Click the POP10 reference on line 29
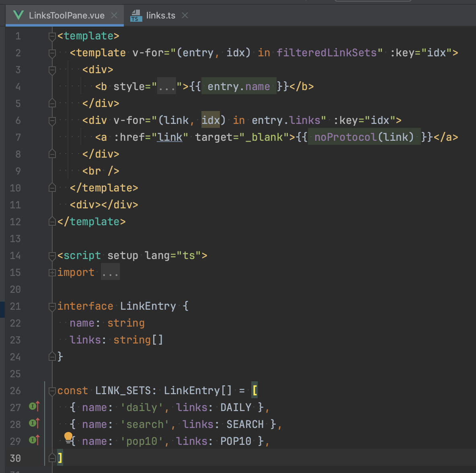The width and height of the screenshot is (476, 473). (236, 441)
